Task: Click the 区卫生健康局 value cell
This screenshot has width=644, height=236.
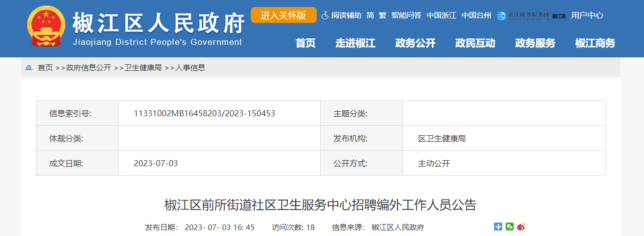Action: (x=504, y=138)
